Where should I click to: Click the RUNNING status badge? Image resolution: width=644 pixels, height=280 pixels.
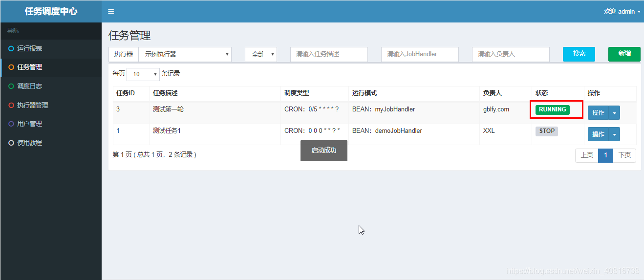(552, 109)
